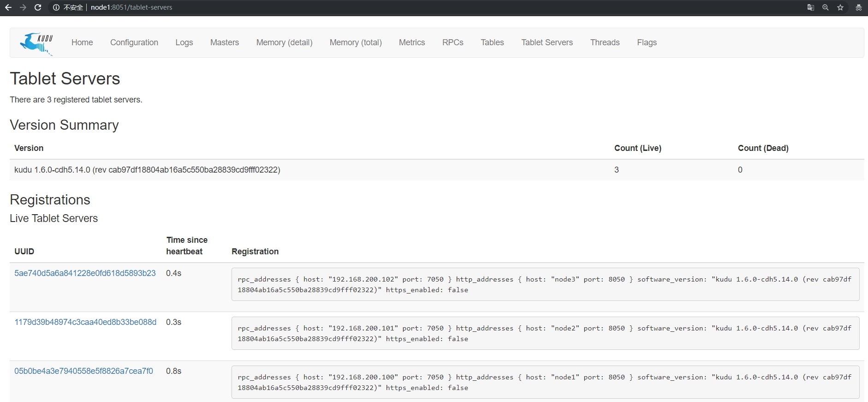Go to the Logs page

click(184, 42)
